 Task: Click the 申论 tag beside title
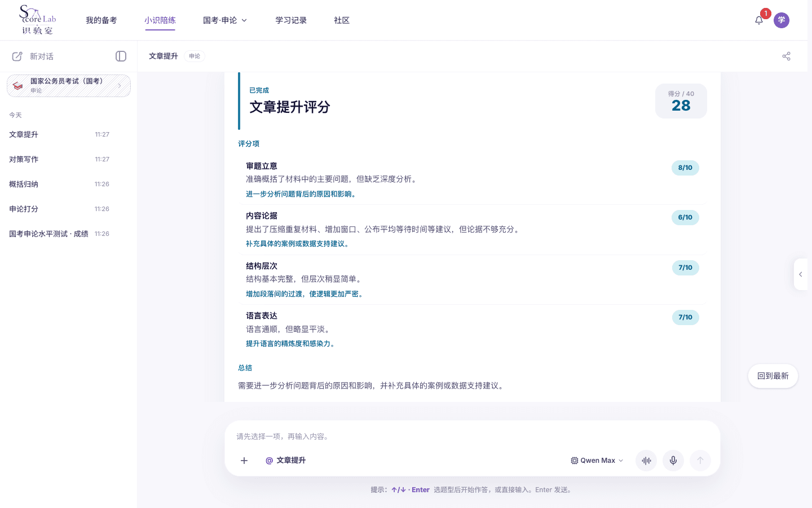click(x=195, y=56)
